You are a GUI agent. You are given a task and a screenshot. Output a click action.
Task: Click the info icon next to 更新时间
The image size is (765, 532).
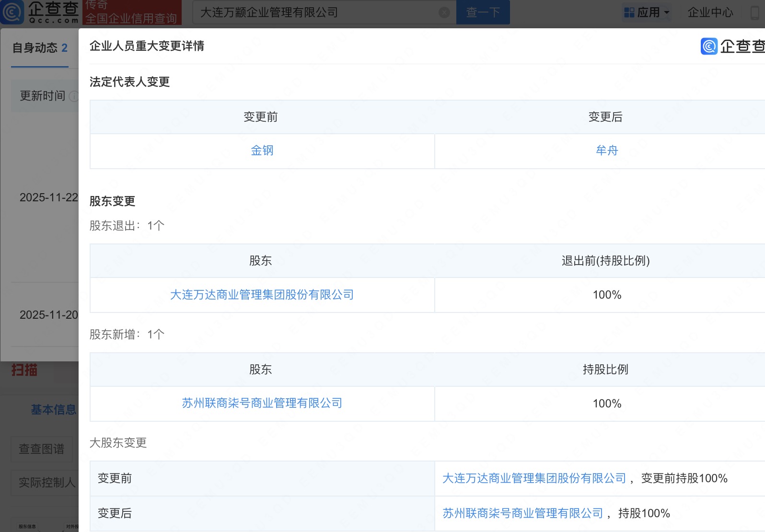[x=74, y=96]
